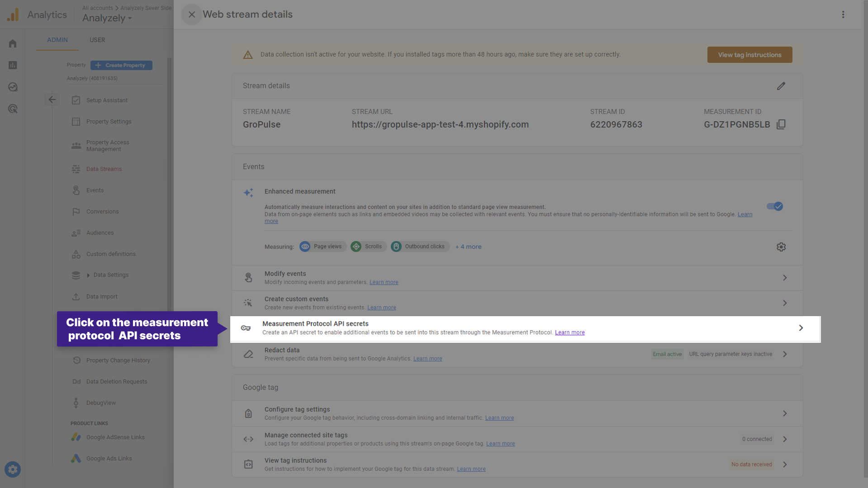Open Learn more for Manage connected site tags
Screen dimensions: 868x488
pos(500,444)
